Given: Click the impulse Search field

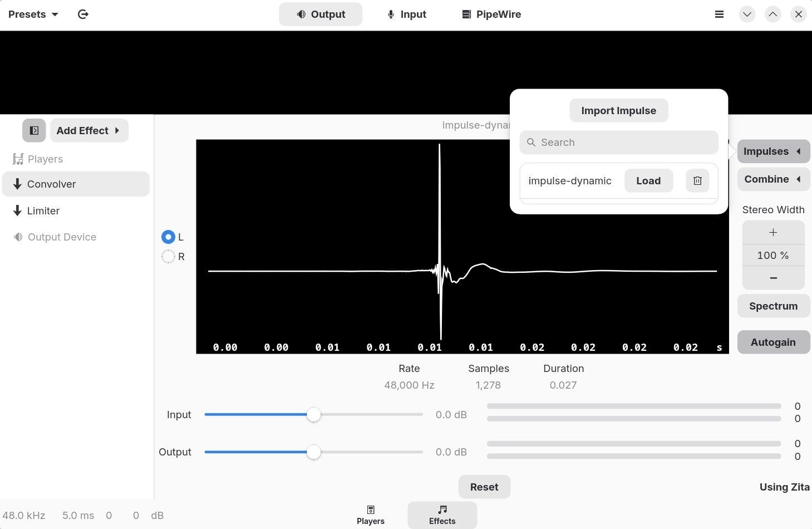Looking at the screenshot, I should point(619,143).
